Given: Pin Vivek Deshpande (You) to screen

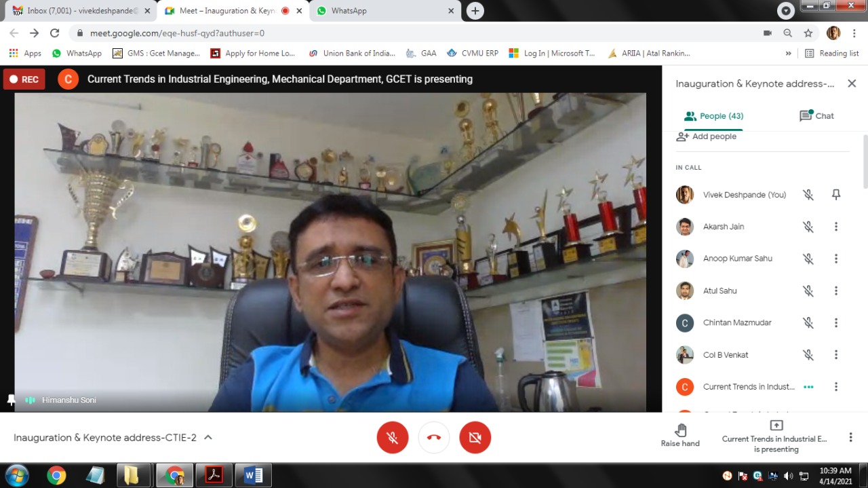Looking at the screenshot, I should coord(836,195).
